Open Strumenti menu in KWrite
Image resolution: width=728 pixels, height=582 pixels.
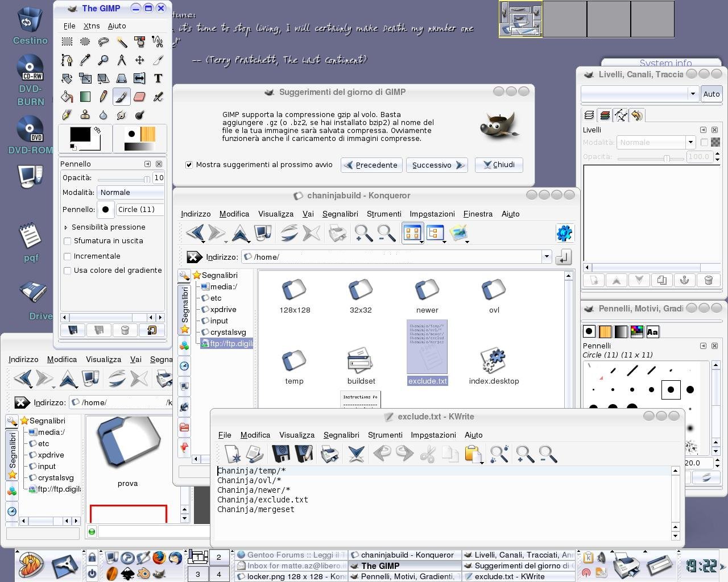coord(385,435)
